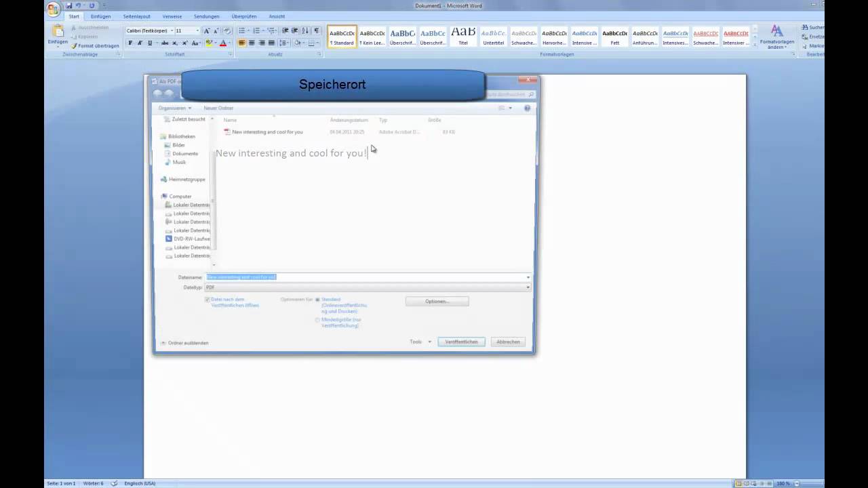This screenshot has height=488, width=868.
Task: Click the Veröffentlichen button
Action: tap(461, 342)
